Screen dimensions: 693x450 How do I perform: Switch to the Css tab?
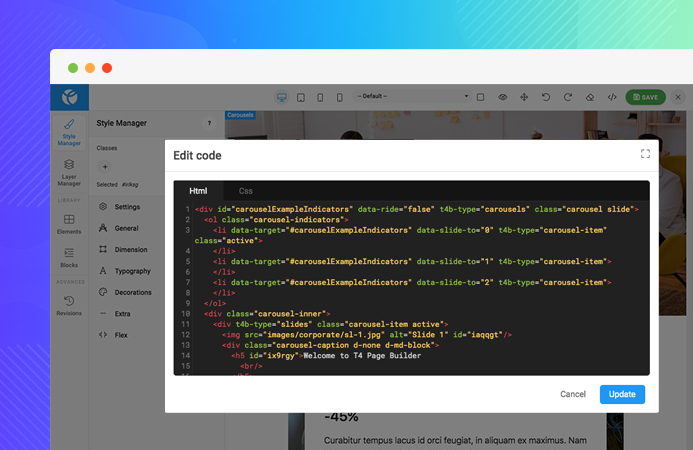click(x=245, y=190)
